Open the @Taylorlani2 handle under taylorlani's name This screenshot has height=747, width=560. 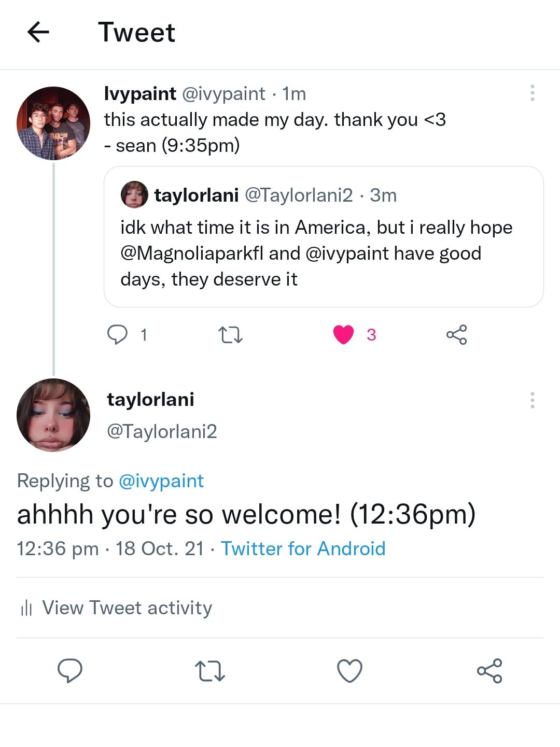[162, 431]
